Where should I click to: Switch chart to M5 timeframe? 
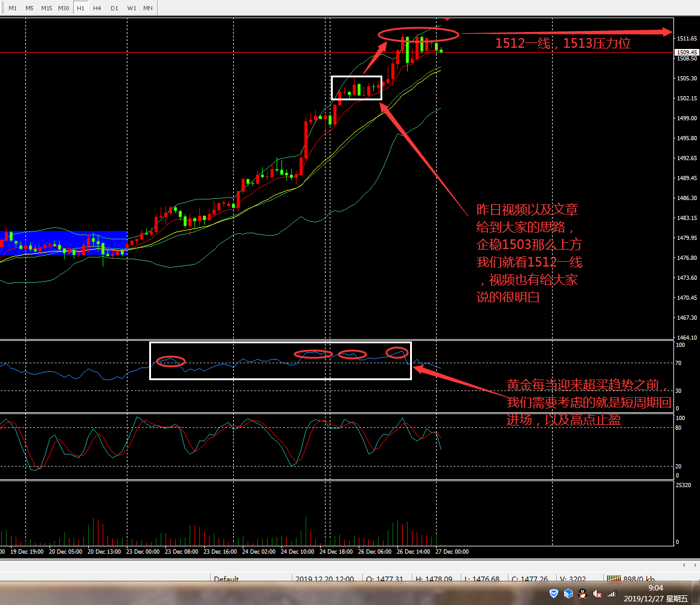pos(30,8)
